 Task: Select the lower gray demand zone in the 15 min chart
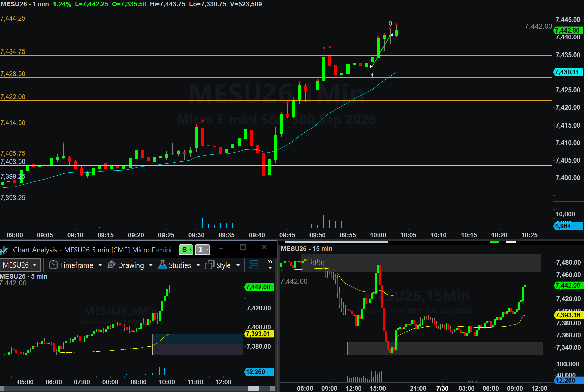[445, 348]
